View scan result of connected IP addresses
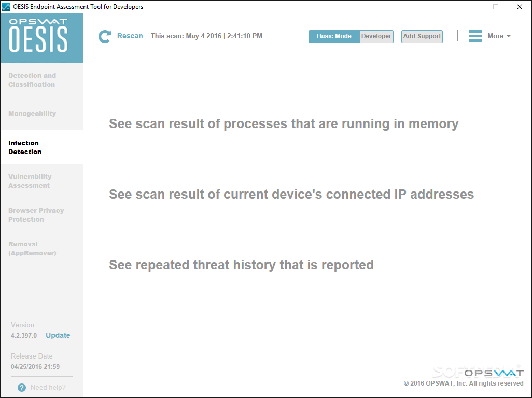This screenshot has width=532, height=398. (x=291, y=194)
